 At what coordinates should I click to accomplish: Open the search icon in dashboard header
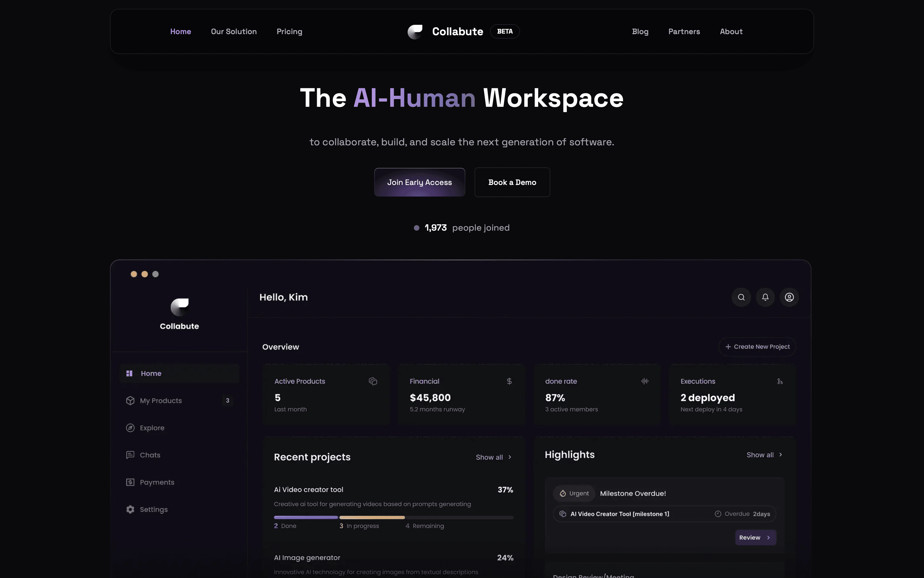[741, 297]
